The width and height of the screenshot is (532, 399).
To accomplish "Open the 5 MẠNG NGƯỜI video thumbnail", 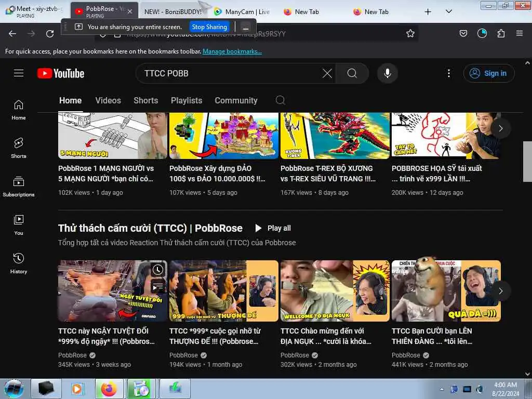I will click(x=112, y=136).
